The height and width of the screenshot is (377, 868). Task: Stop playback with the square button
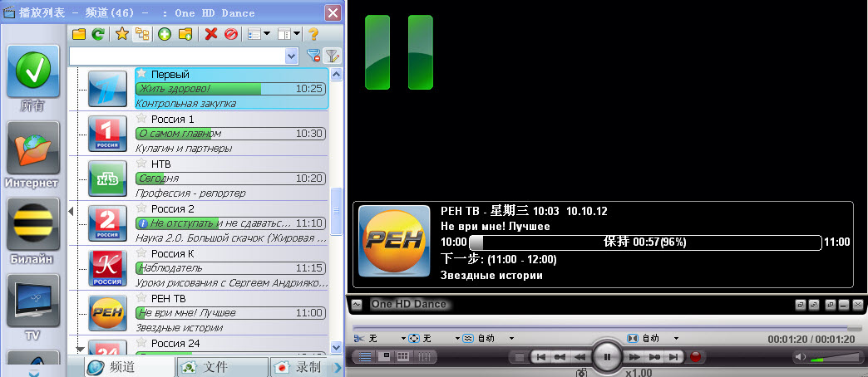tap(520, 357)
